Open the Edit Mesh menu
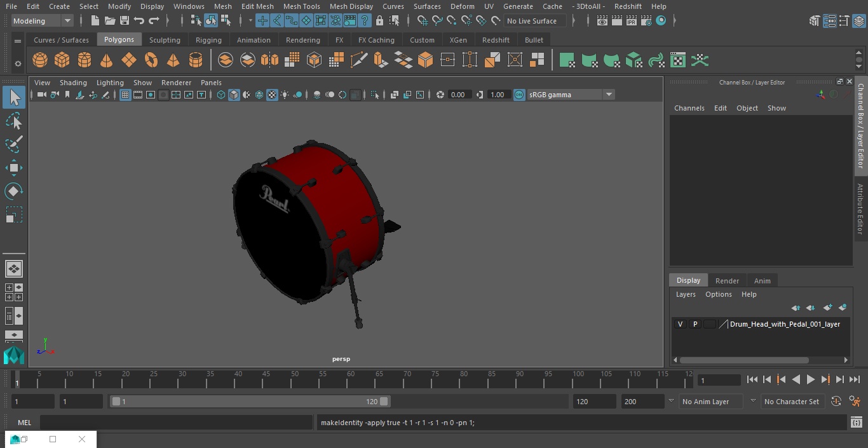 coord(257,6)
